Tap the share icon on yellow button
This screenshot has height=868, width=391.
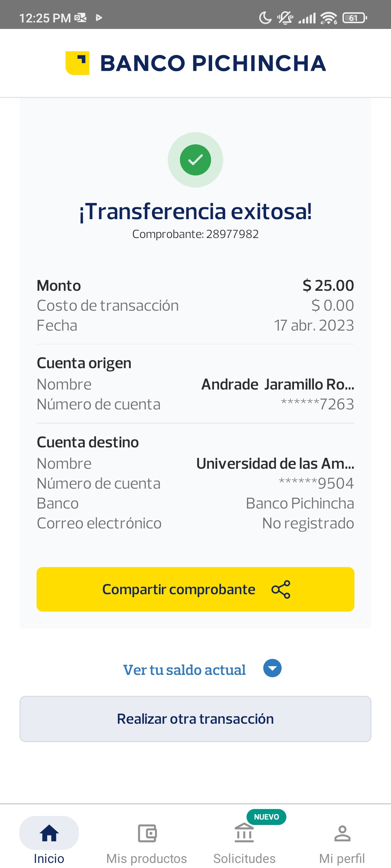click(281, 590)
